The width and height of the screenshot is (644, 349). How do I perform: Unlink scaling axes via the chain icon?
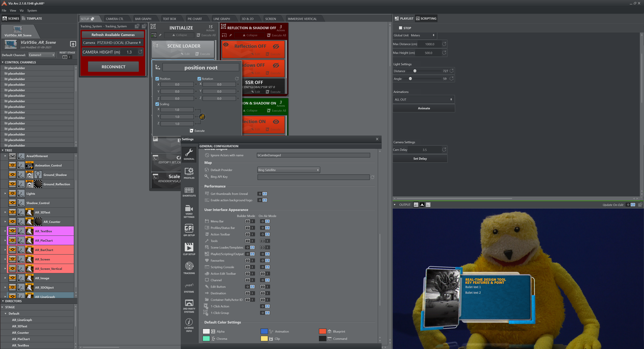(202, 117)
